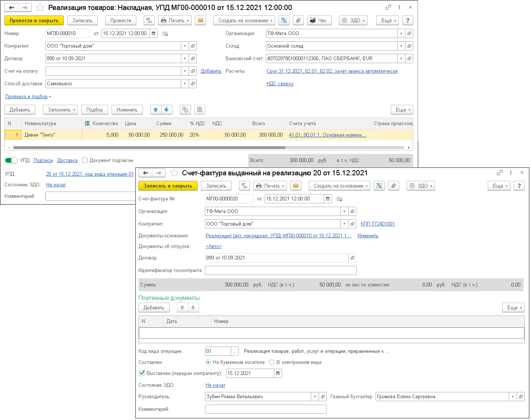The image size is (531, 420).
Task: Add Реализация товаров document to favorites star
Action: coord(40,7)
